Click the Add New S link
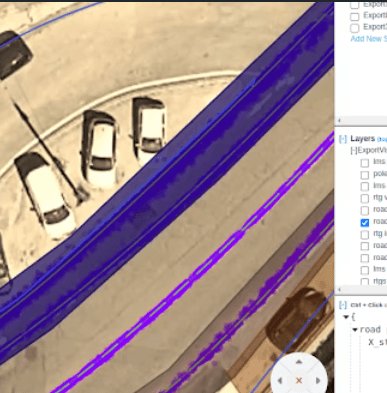Image resolution: width=387 pixels, height=393 pixels. [x=369, y=39]
